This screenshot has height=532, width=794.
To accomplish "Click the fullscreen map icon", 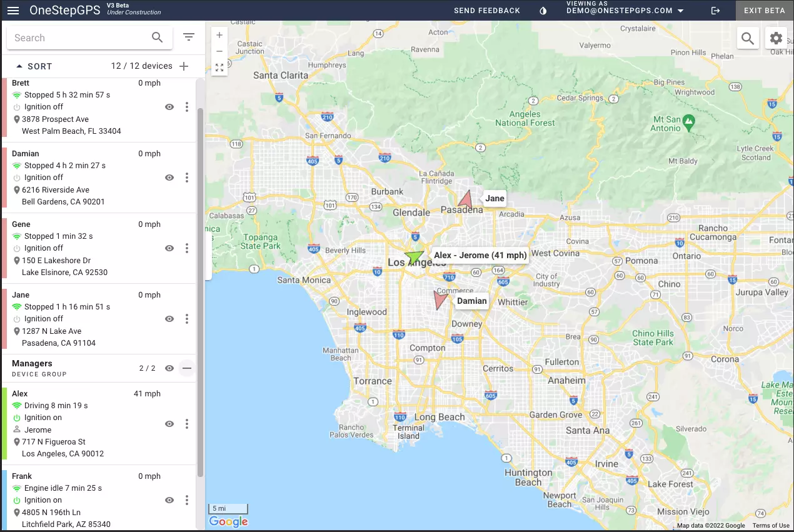I will (x=219, y=67).
